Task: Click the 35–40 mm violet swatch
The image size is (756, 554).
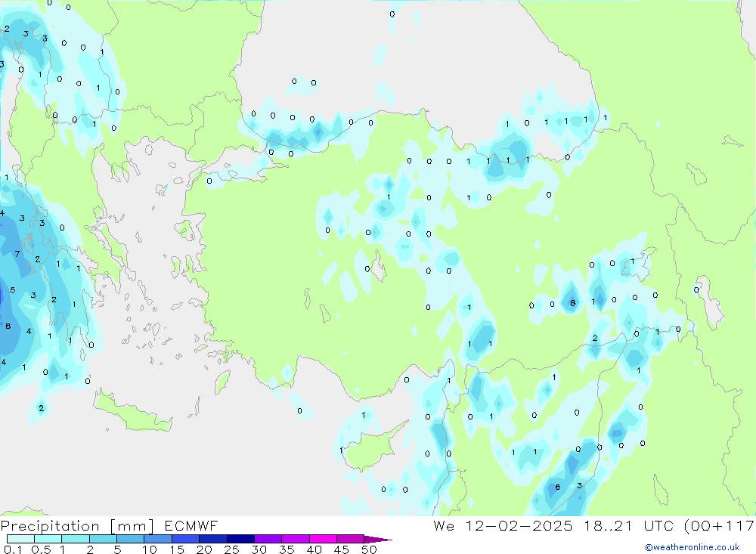Action: (295, 539)
